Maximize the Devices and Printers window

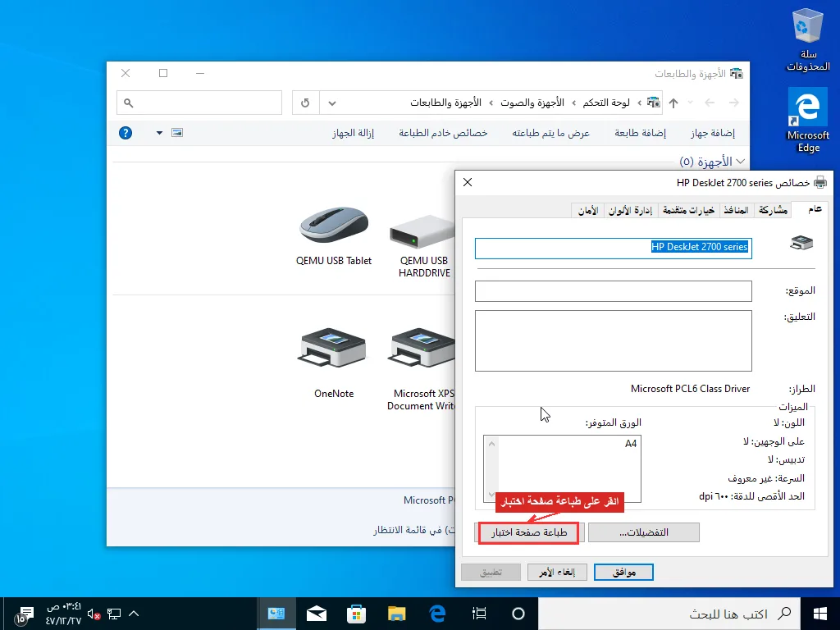tap(163, 73)
